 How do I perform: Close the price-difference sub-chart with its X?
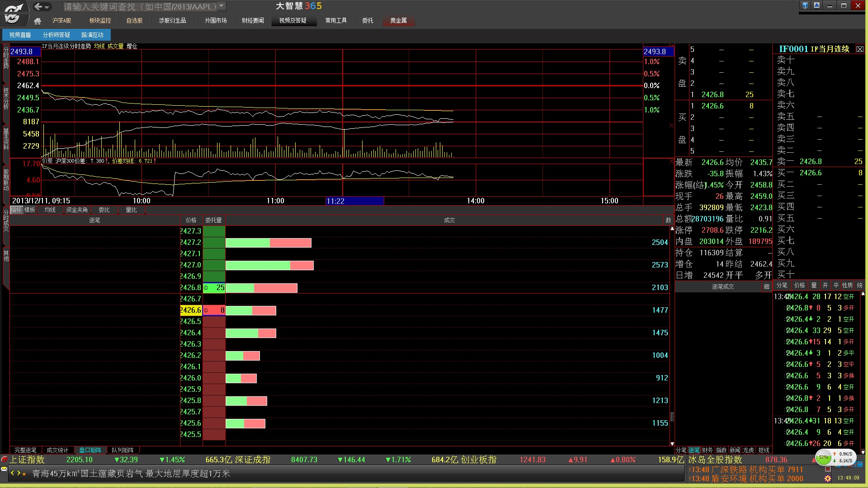(671, 161)
